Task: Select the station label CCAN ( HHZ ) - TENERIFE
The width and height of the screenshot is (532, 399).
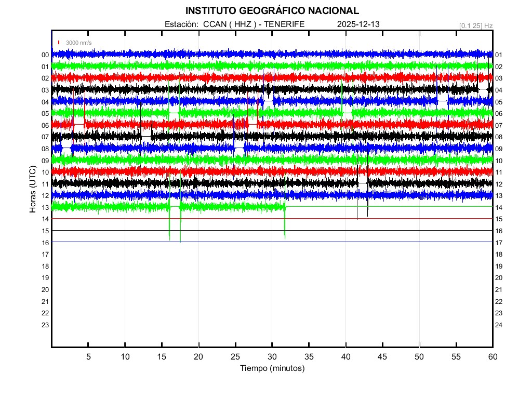Action: (x=234, y=24)
